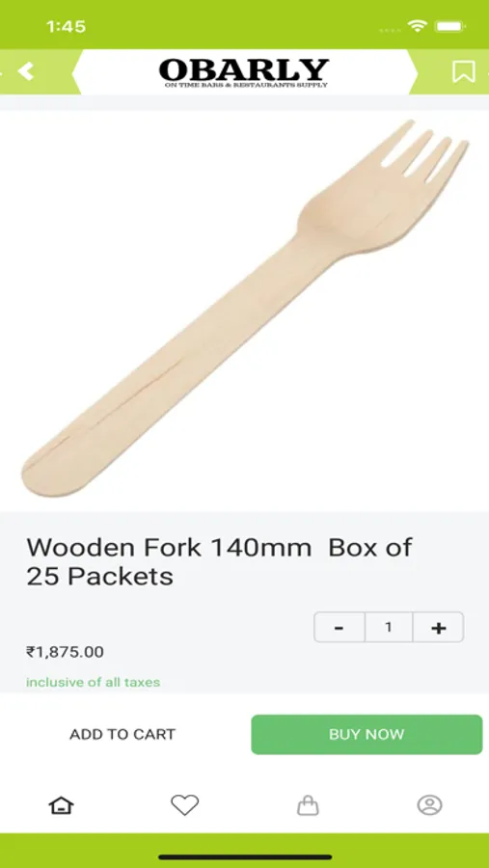The width and height of the screenshot is (489, 868).
Task: Tap the home indicator bar
Action: point(245,857)
